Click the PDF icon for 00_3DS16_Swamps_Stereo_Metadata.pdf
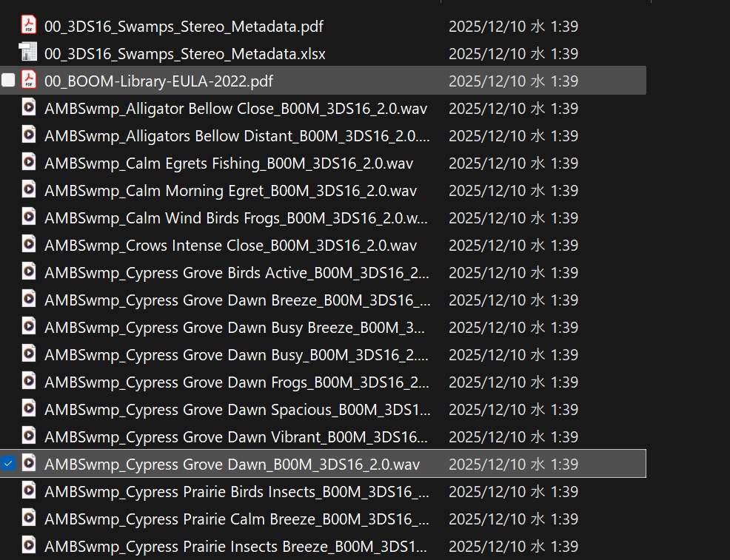The height and width of the screenshot is (560, 730). pyautogui.click(x=29, y=26)
